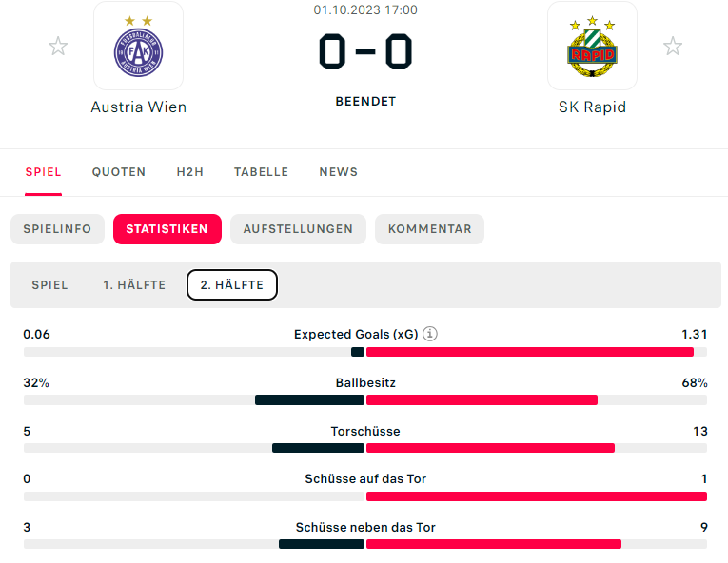Select the Spiel main tab
Viewport: 728px width, 563px height.
click(44, 172)
